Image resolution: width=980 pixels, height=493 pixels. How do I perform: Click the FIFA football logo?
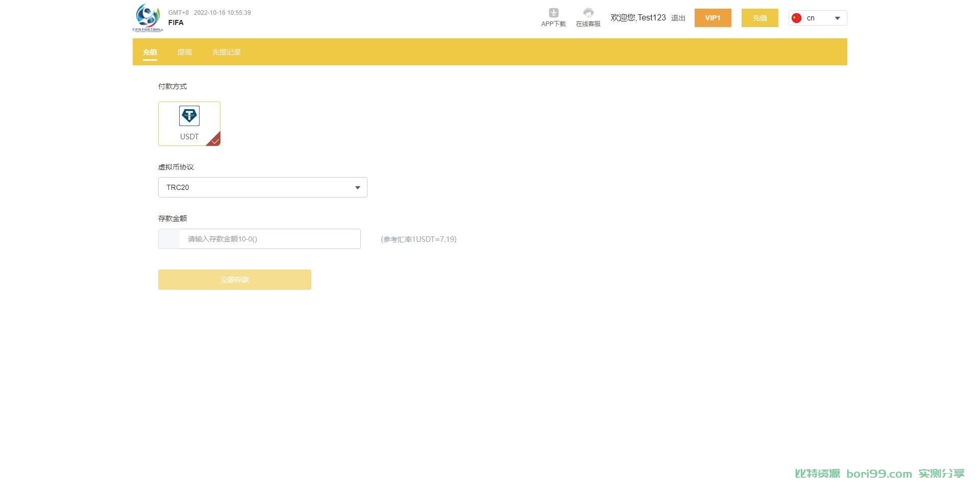148,18
